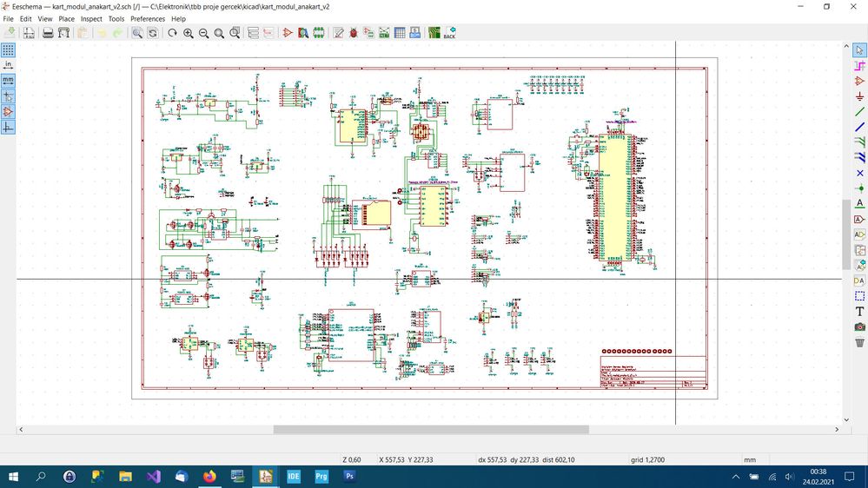Open the Preferences menu

[x=148, y=19]
